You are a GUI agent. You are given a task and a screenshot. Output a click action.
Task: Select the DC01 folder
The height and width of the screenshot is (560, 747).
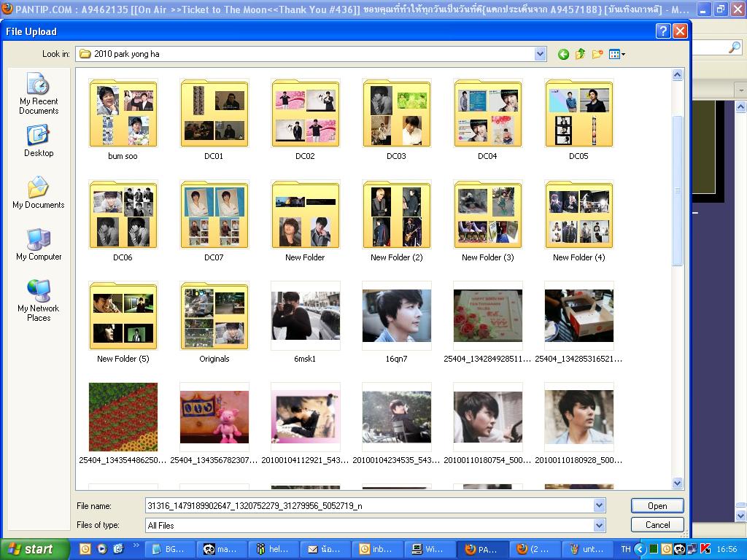214,120
